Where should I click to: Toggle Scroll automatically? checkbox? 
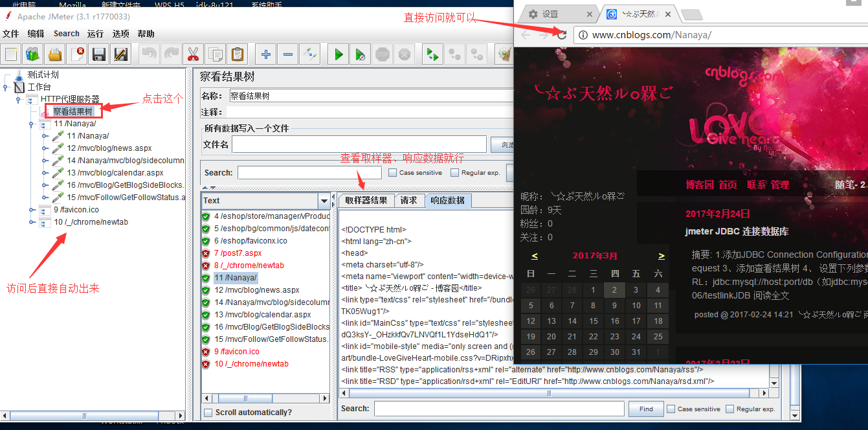tap(208, 413)
